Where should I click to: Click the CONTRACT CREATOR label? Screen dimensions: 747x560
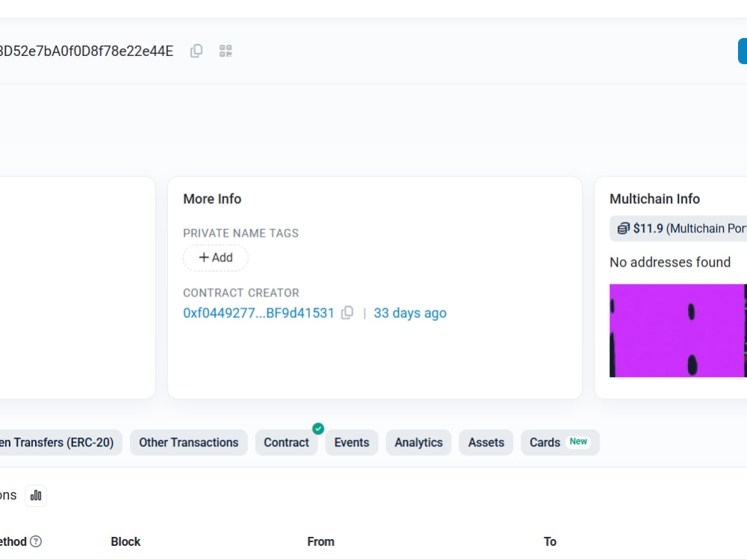click(x=241, y=293)
